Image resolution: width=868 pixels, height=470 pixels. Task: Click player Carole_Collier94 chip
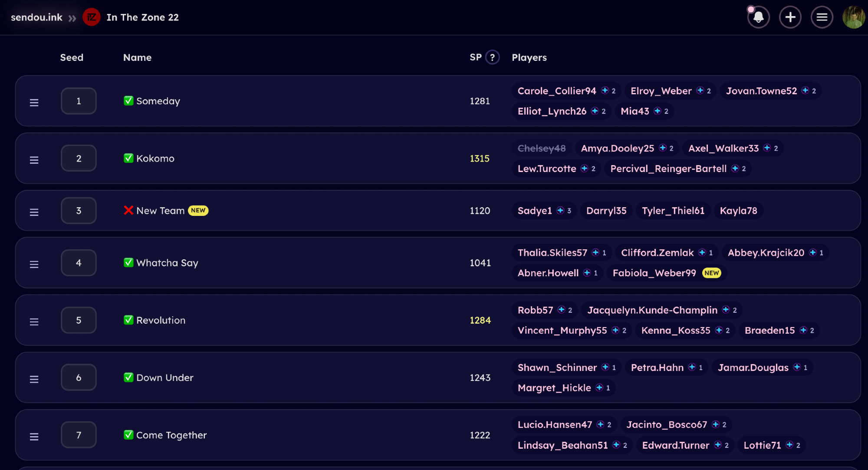point(557,91)
